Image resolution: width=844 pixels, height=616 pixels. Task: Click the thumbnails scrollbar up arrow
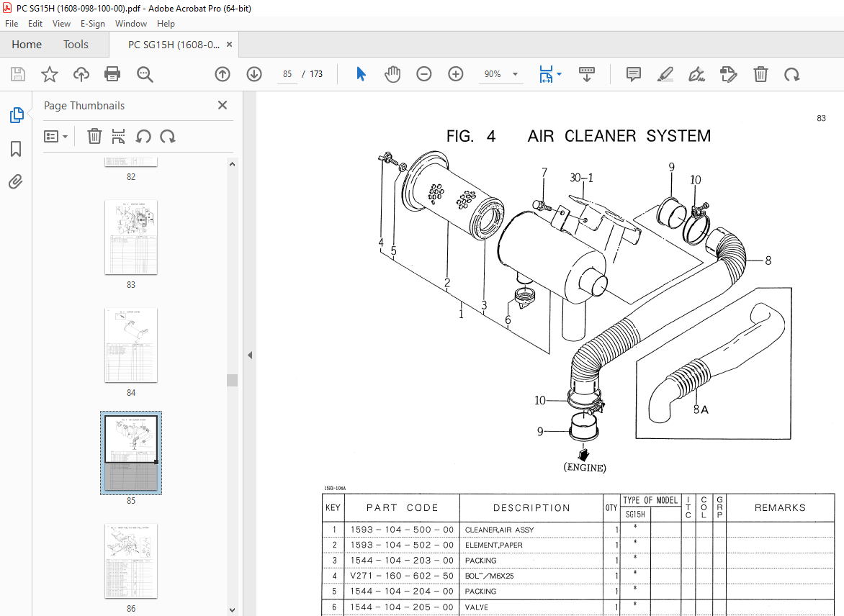click(232, 164)
